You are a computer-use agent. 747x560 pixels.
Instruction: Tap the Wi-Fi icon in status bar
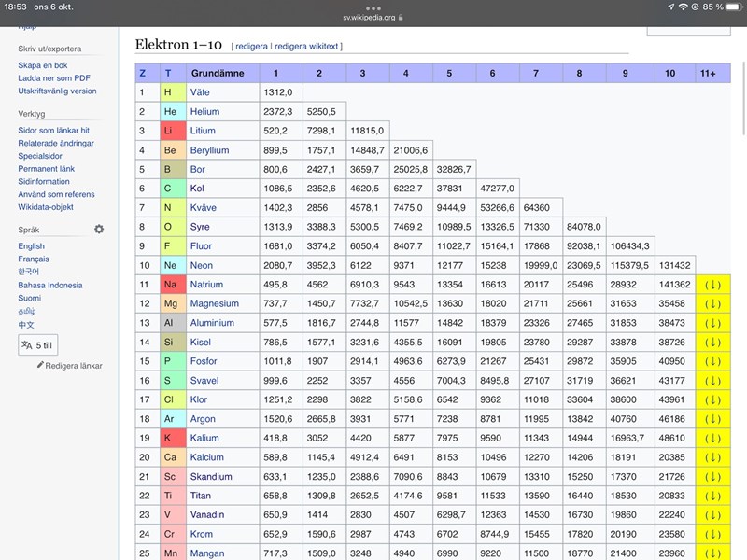[684, 7]
